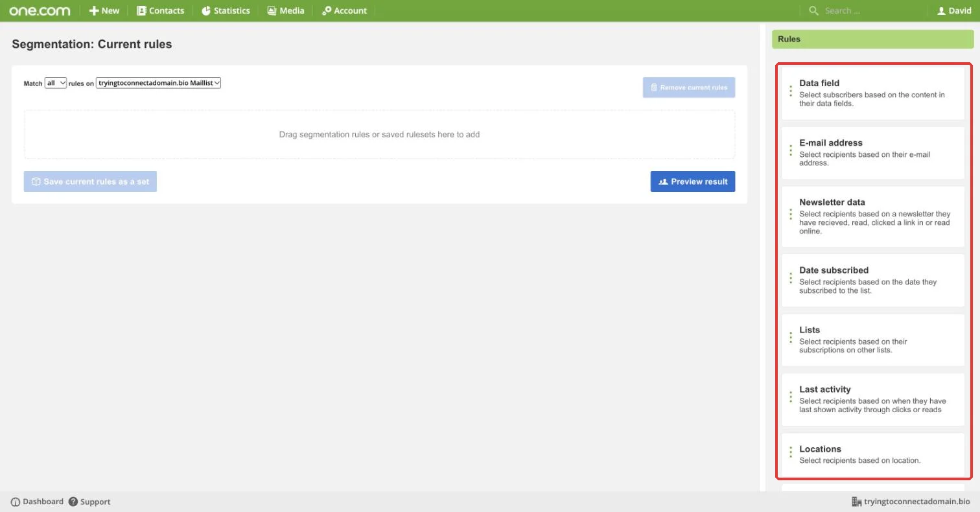Image resolution: width=980 pixels, height=512 pixels.
Task: Open the Maillist selection dropdown
Action: pyautogui.click(x=159, y=83)
